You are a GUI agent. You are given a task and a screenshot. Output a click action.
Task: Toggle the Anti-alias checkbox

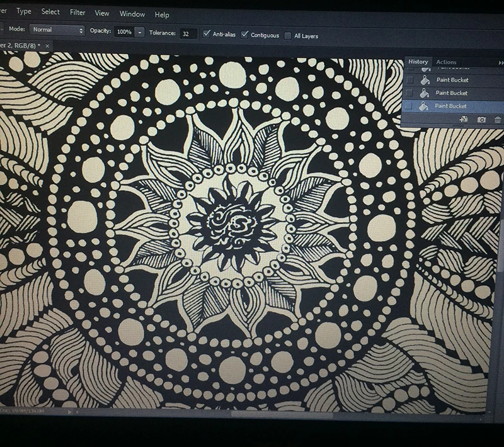(x=207, y=34)
